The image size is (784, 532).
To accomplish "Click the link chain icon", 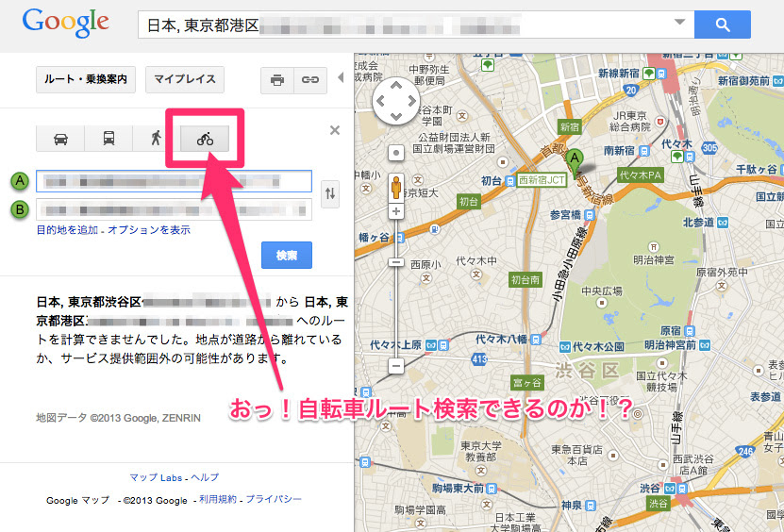I will [x=310, y=80].
